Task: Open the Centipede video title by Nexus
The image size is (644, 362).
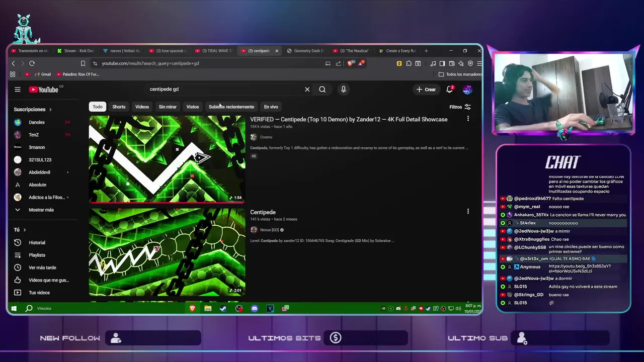Action: 263,212
